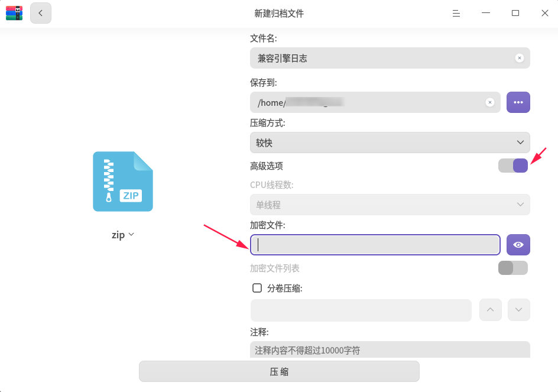
Task: Click the 压缩 button
Action: [x=279, y=372]
